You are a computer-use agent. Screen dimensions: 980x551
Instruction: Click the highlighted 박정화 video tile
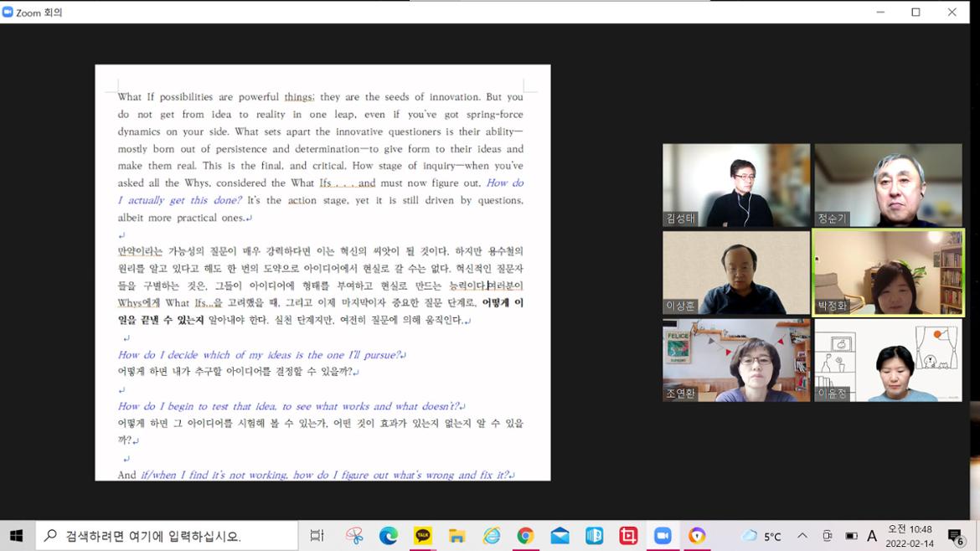coord(888,273)
